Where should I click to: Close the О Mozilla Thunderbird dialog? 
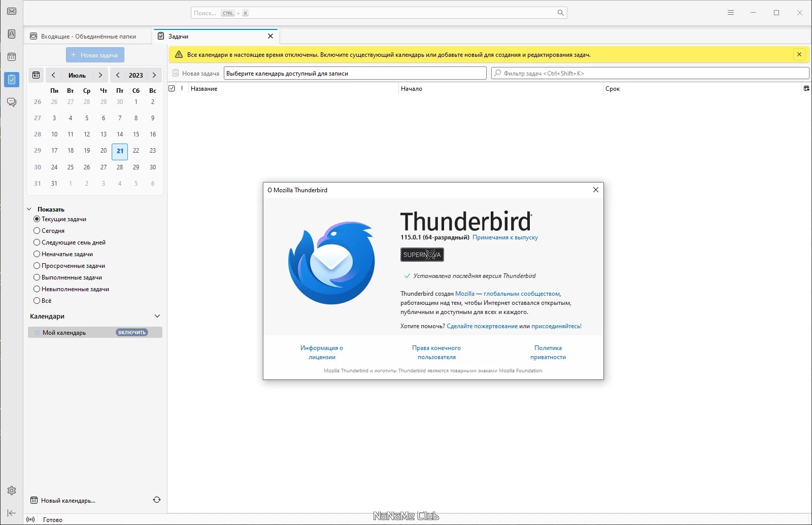point(596,190)
